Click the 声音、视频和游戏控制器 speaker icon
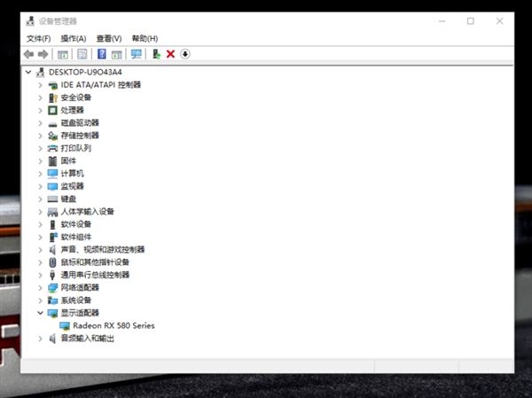The width and height of the screenshot is (532, 398). click(x=52, y=250)
